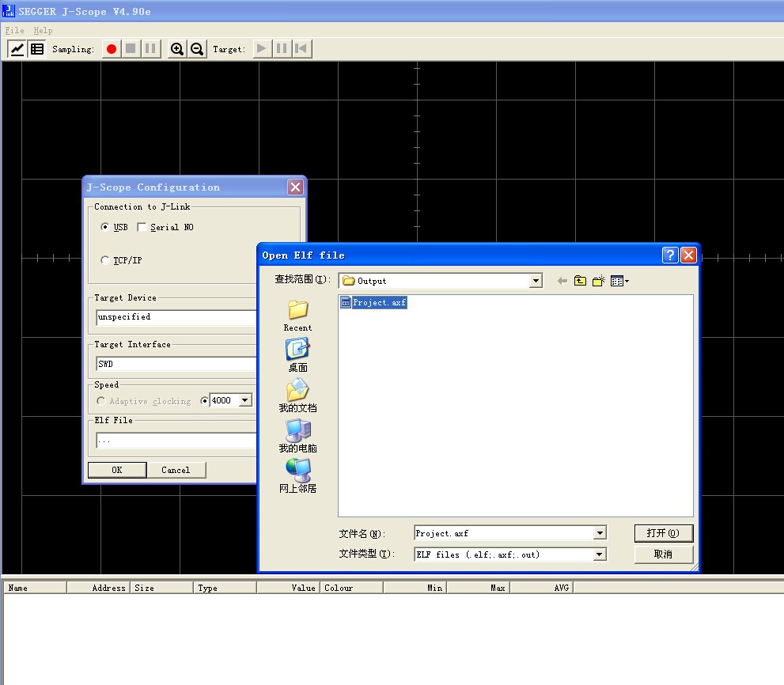
Task: Click the Value column header
Action: (289, 588)
